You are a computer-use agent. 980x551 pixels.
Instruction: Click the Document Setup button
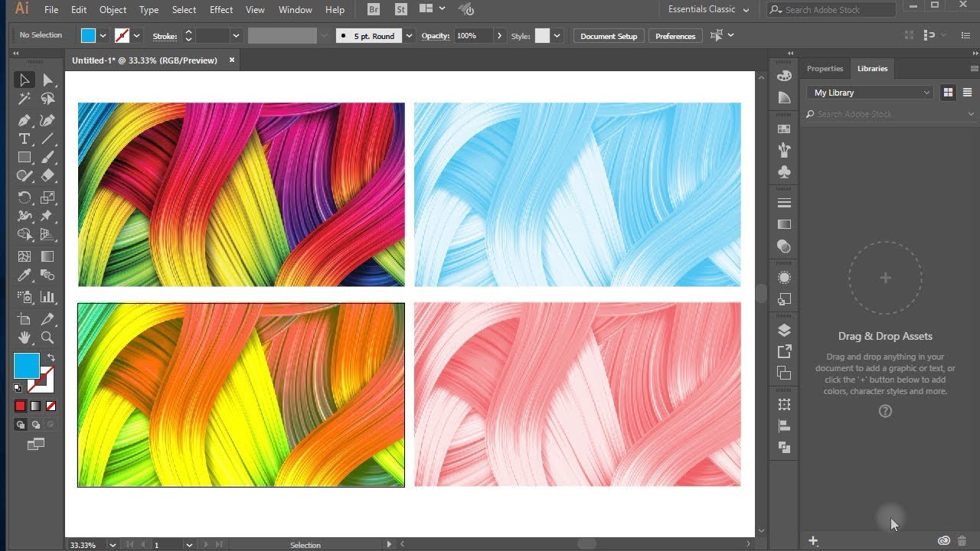coord(608,35)
